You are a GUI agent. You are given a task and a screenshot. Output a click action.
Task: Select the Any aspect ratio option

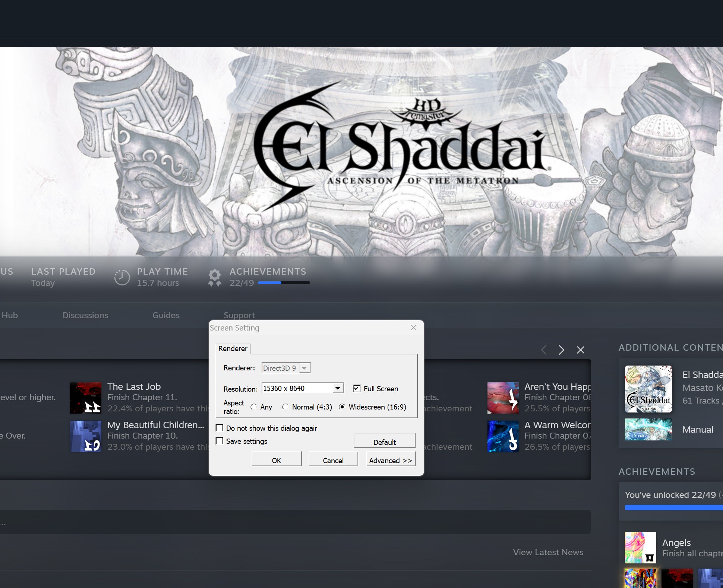point(254,407)
